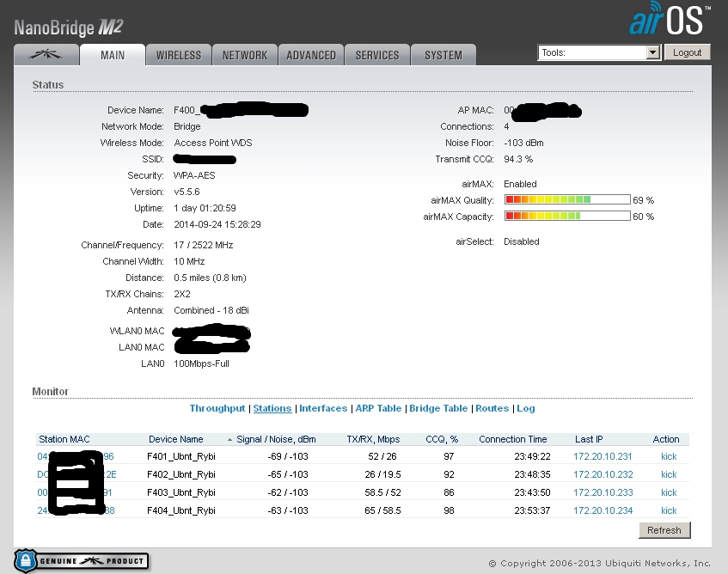This screenshot has width=728, height=574.
Task: Open the Throughput monitor link
Action: pos(217,408)
